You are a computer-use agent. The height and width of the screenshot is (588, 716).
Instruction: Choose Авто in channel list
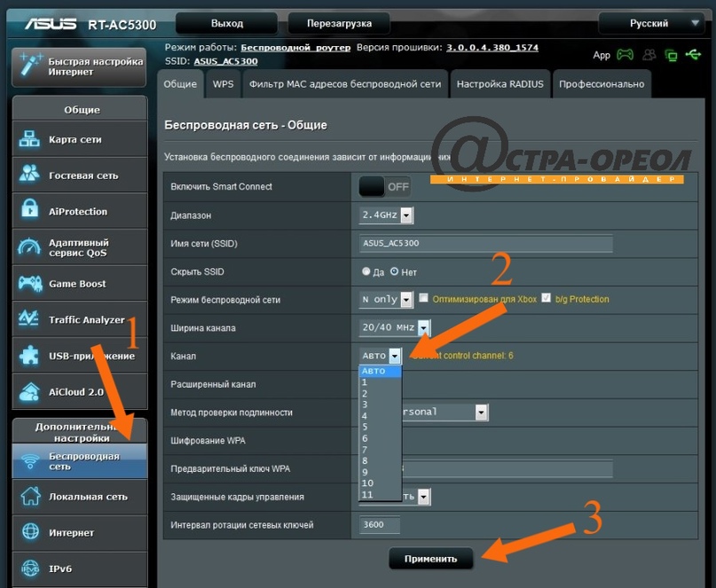click(x=381, y=371)
